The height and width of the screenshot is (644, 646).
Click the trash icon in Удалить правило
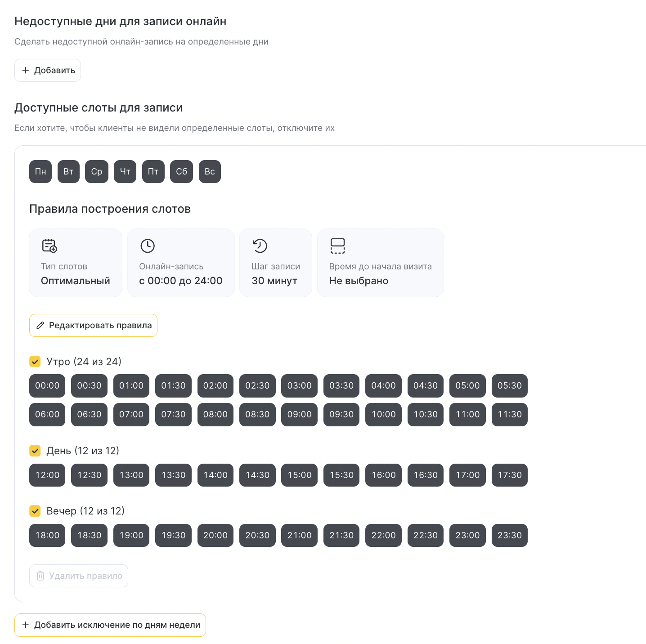[40, 576]
